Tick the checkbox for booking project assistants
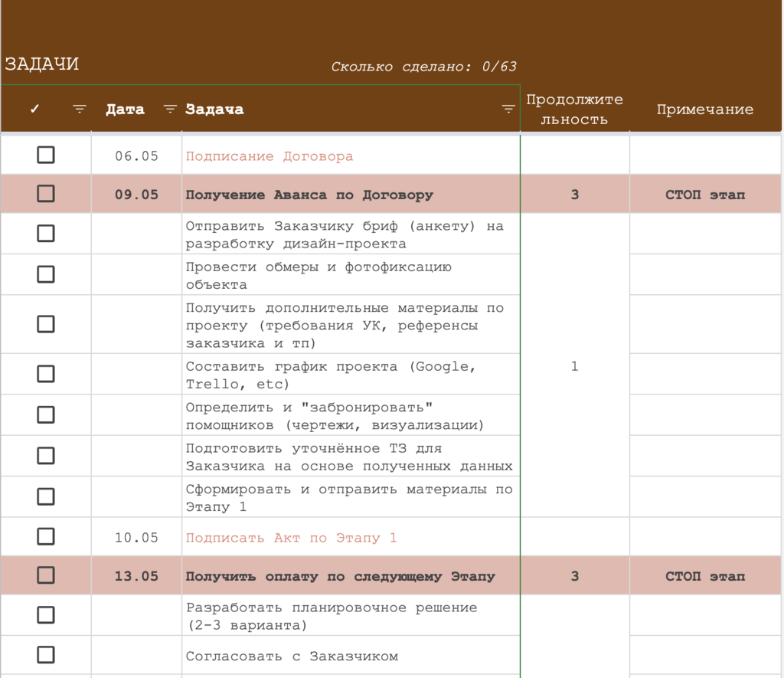 coord(45,414)
